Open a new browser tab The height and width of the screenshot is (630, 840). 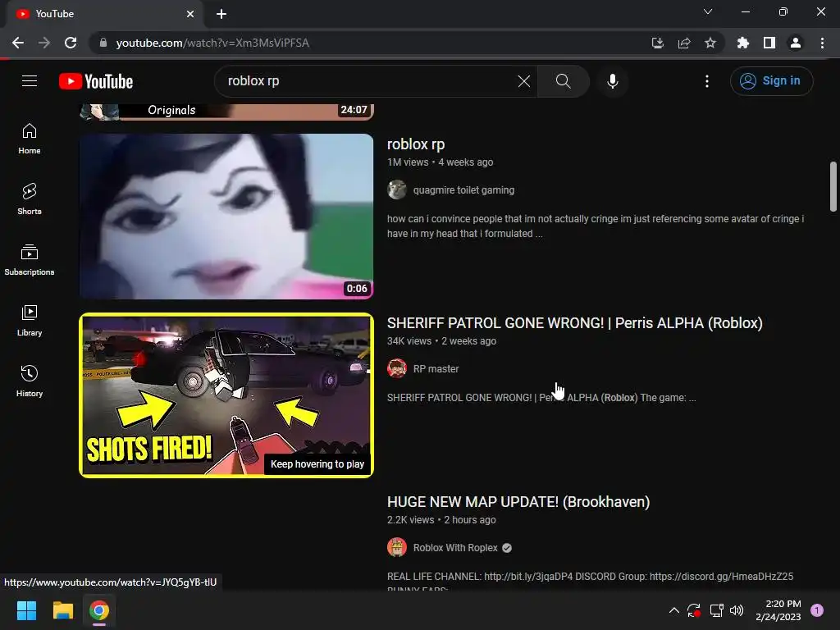221,14
